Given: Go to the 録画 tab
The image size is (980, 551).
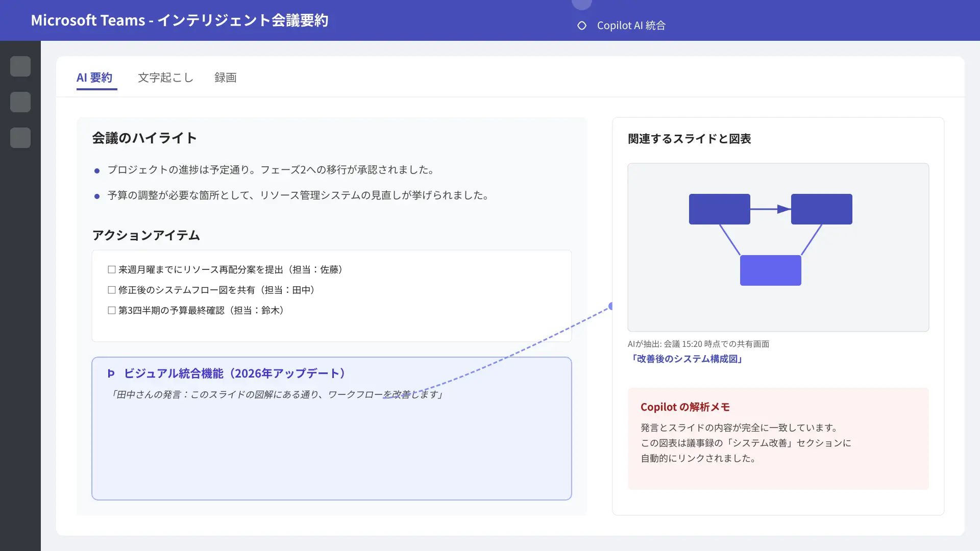Looking at the screenshot, I should click(x=226, y=78).
